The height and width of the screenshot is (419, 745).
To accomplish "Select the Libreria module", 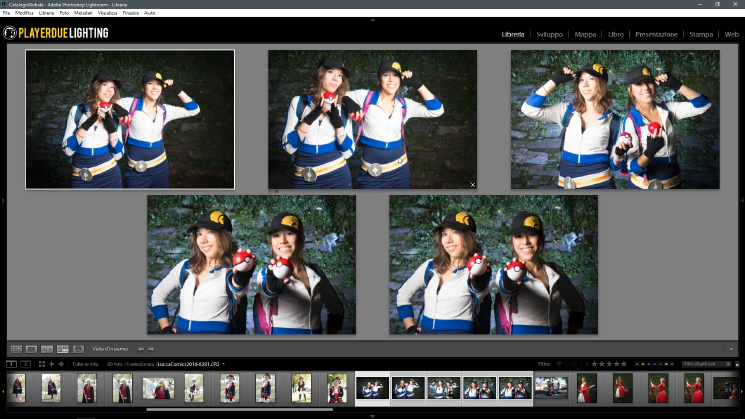I will pos(513,34).
